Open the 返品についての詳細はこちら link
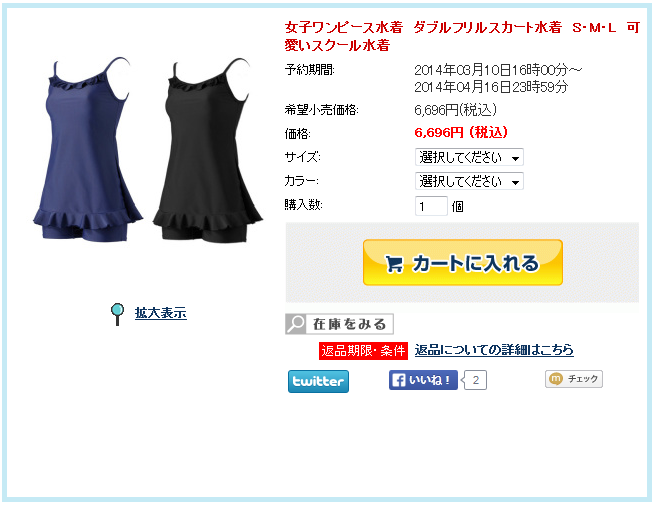The height and width of the screenshot is (505, 655). (494, 350)
